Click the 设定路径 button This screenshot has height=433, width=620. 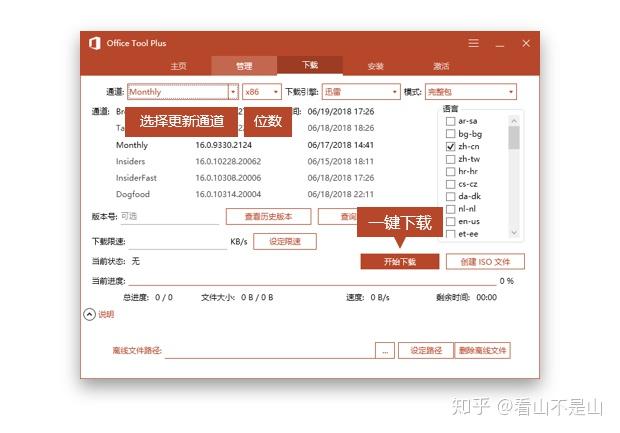pyautogui.click(x=426, y=350)
